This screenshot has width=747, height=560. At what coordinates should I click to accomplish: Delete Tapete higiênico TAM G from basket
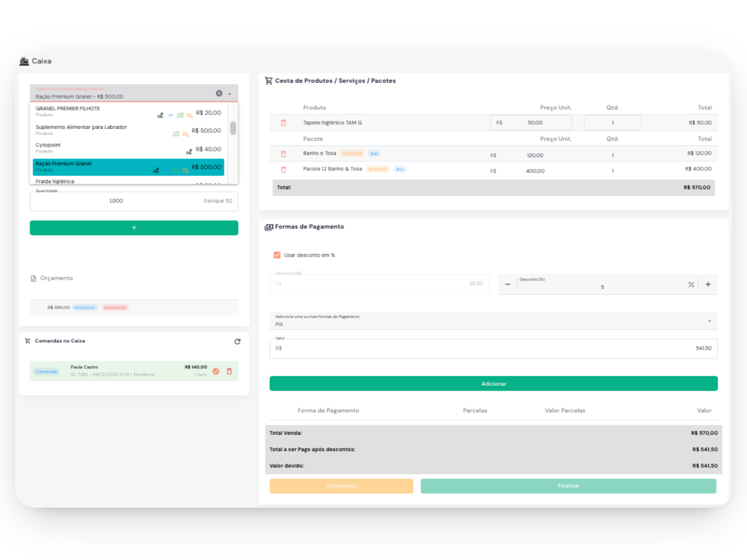[283, 123]
